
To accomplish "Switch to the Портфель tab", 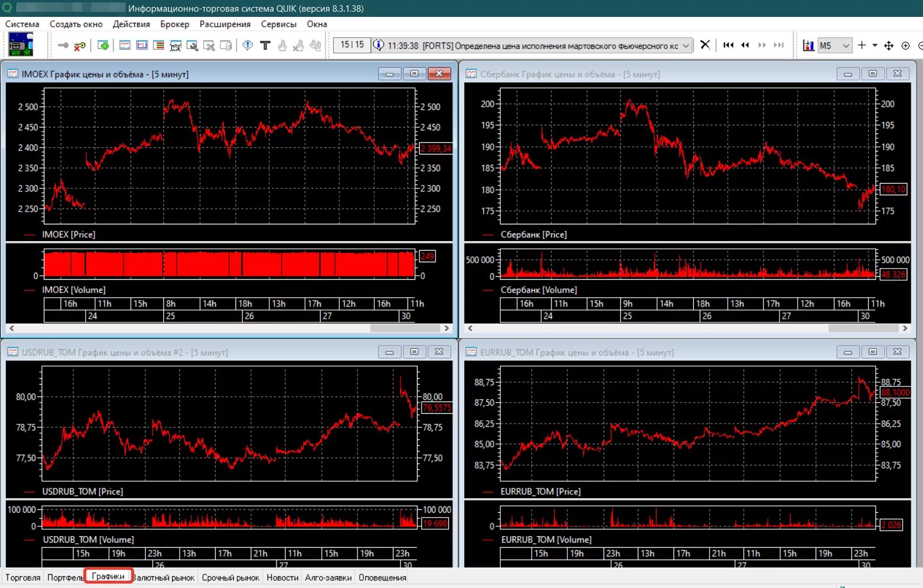I will point(64,578).
